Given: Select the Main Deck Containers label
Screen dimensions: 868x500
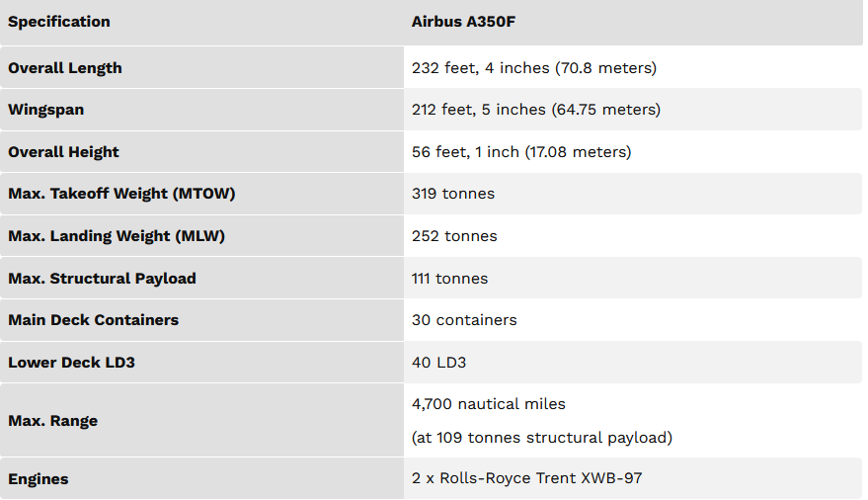Looking at the screenshot, I should [93, 320].
